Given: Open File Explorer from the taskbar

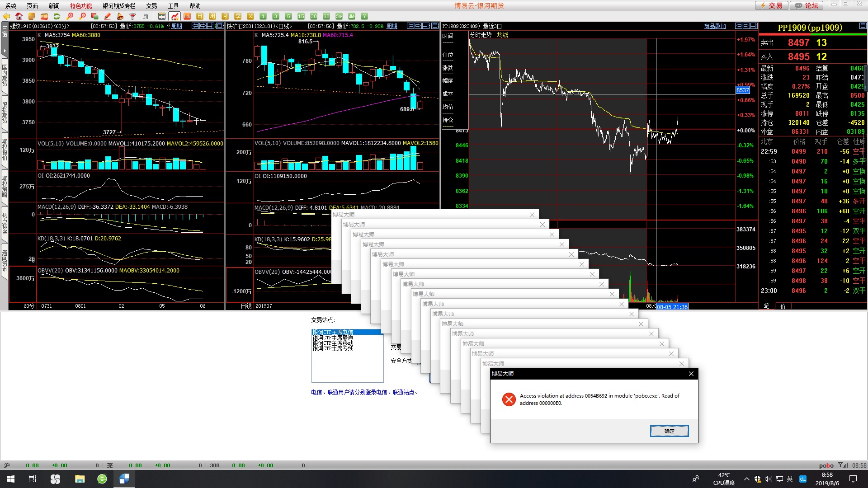Looking at the screenshot, I should click(x=80, y=479).
